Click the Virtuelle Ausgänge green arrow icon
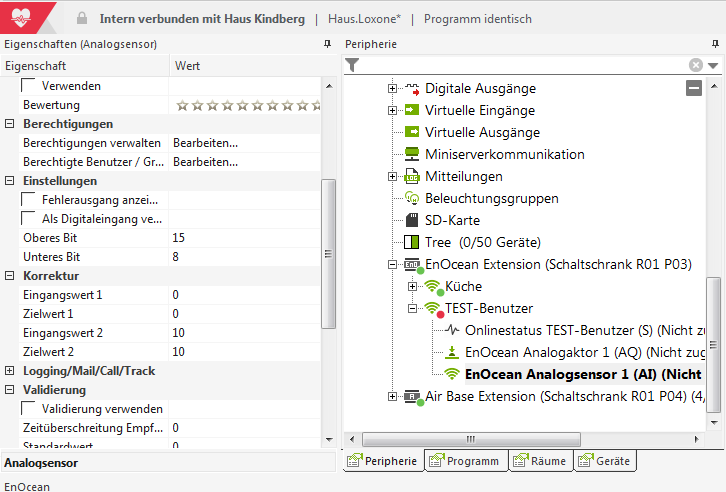This screenshot has width=726, height=492. (412, 132)
